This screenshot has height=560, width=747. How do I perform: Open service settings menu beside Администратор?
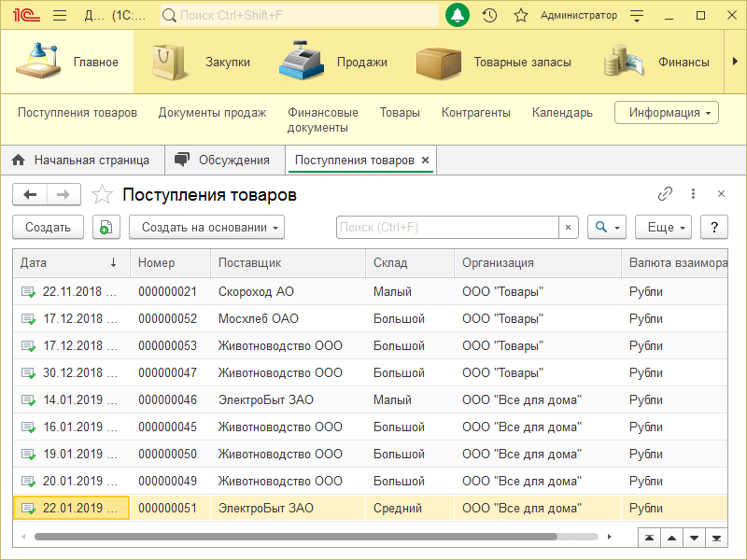tap(637, 16)
